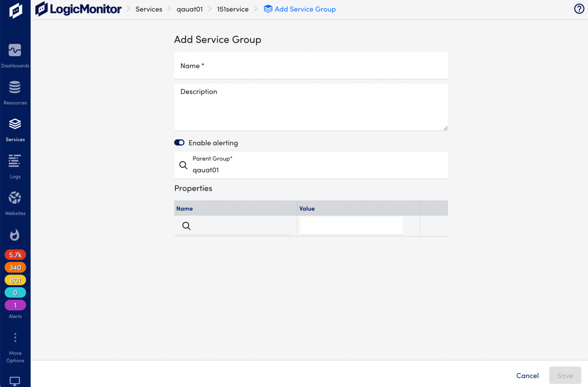Click the flame alerts icon in sidebar
The width and height of the screenshot is (588, 387).
point(15,235)
